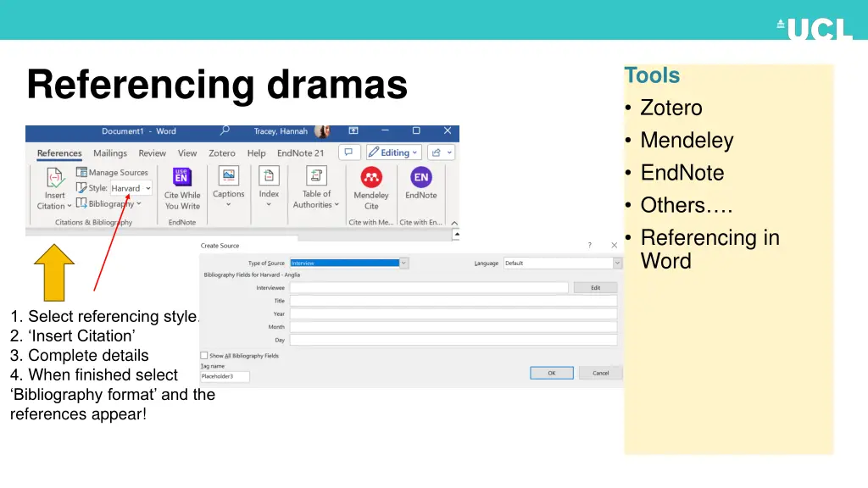Launch Mendeley Cite
This screenshot has height=488, width=868.
[371, 177]
